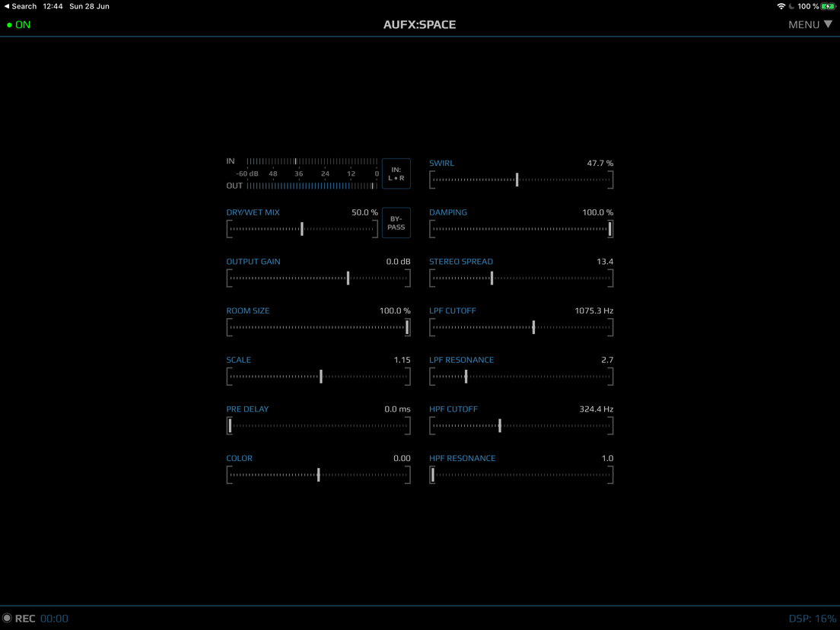The width and height of the screenshot is (840, 630).
Task: Click the Do Not Disturb moon icon
Action: [791, 6]
